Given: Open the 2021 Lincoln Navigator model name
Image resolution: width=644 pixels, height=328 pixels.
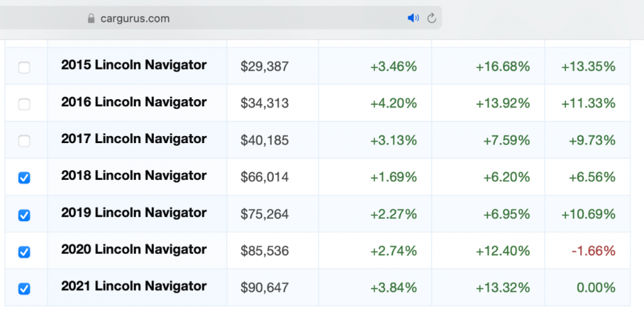Looking at the screenshot, I should [134, 287].
